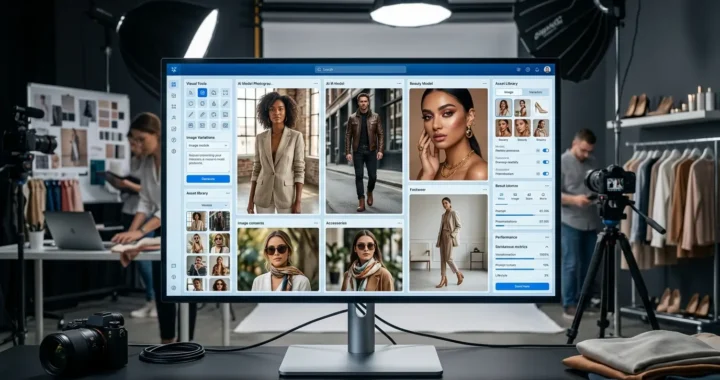The image size is (720, 380).
Task: Click the blue button at bottom of Performance panel
Action: (522, 286)
